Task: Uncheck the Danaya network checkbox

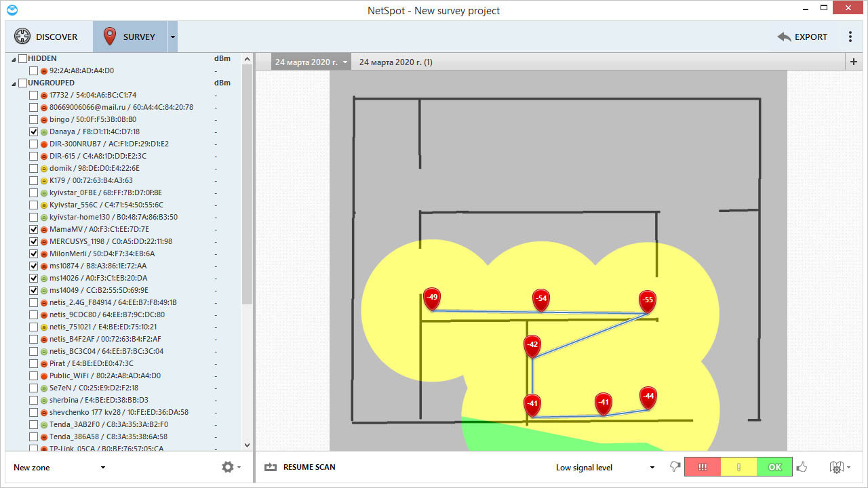Action: tap(34, 131)
